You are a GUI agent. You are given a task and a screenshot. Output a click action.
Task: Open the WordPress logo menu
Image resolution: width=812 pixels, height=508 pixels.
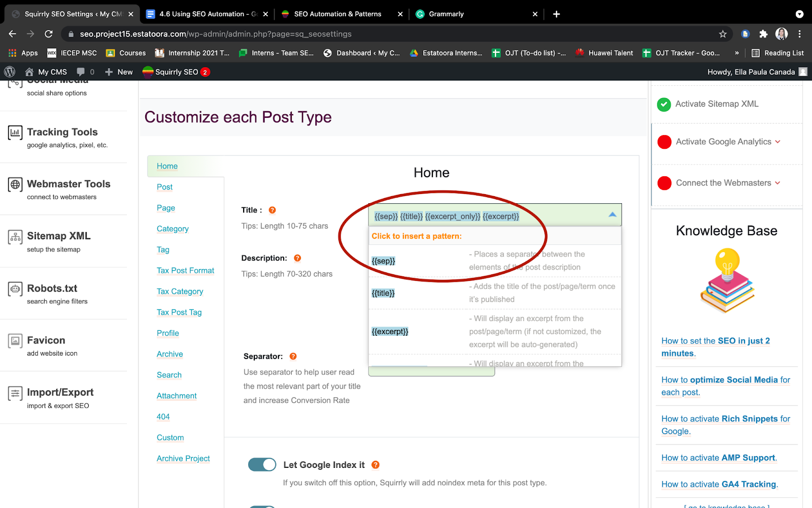(x=10, y=72)
